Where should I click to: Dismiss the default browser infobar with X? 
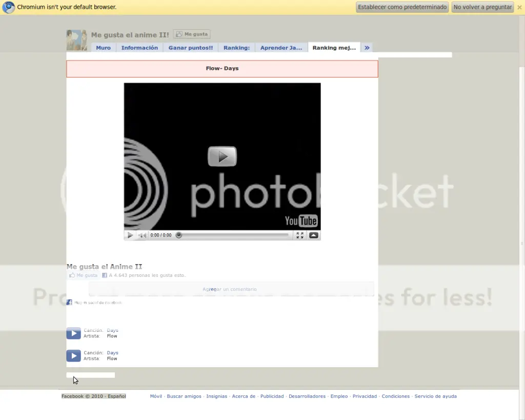(x=519, y=7)
